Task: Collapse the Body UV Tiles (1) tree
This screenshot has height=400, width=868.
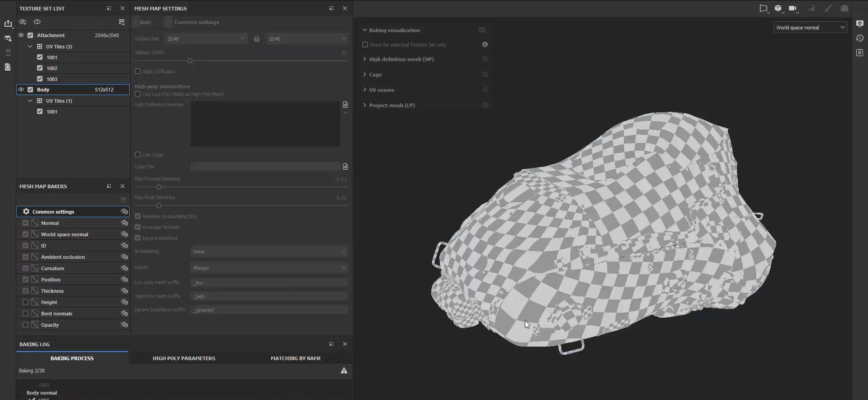Action: (x=30, y=101)
